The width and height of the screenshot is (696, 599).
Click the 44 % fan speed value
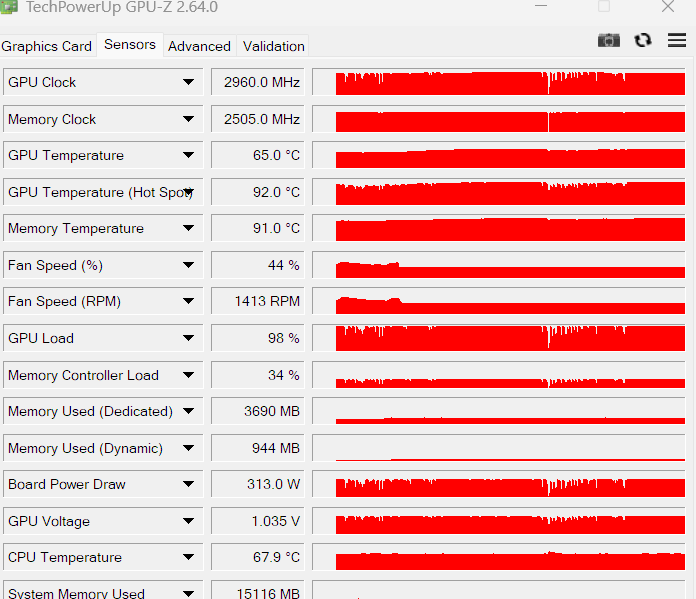[258, 265]
